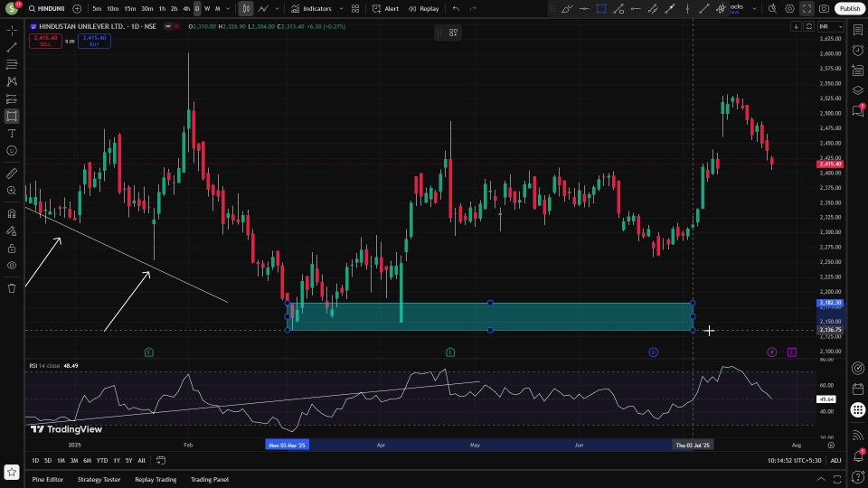Select the Rectangle shapes tool in left sidebar
The height and width of the screenshot is (488, 868).
[12, 117]
